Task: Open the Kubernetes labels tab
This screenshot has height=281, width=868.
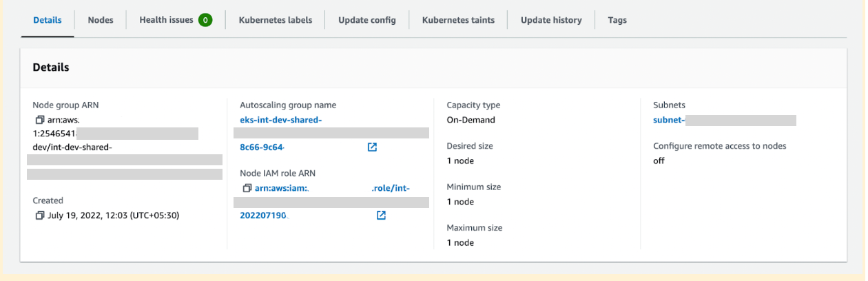Action: pyautogui.click(x=275, y=20)
